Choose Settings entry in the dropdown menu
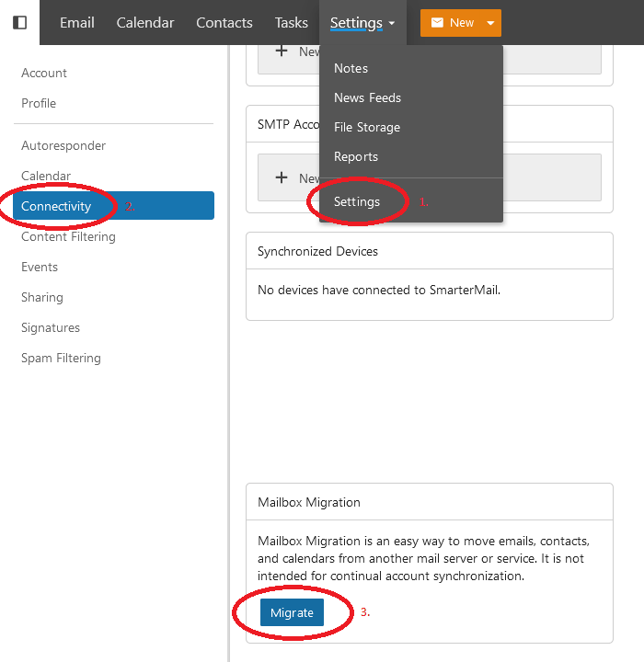 357,201
